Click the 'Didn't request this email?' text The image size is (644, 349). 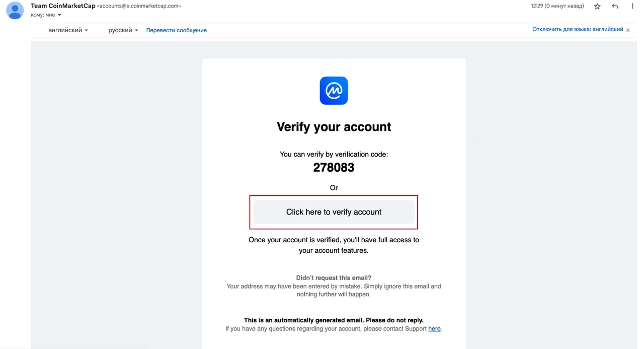(334, 277)
